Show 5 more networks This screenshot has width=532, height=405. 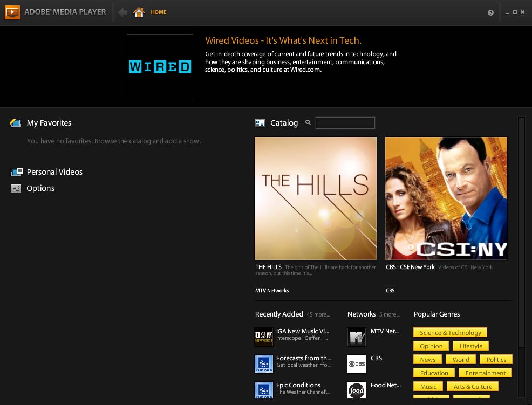pyautogui.click(x=390, y=314)
